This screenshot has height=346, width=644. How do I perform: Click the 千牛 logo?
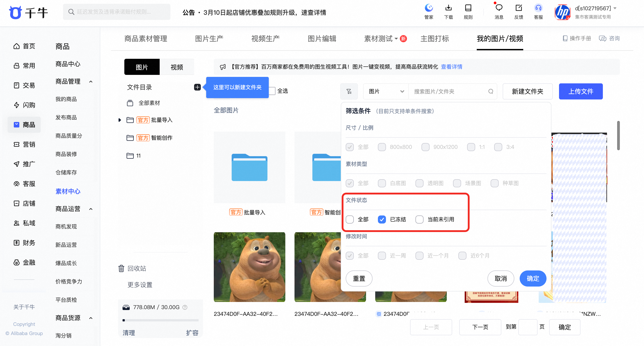[x=28, y=12]
